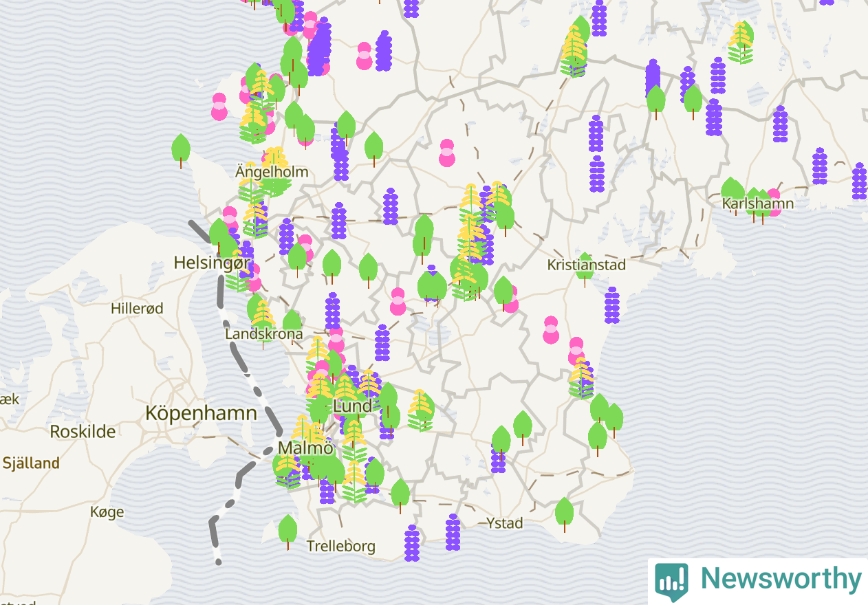Click the green tree marker south of Lund nearest Ystad road
Viewport: 868px width, 605px height.
pos(400,496)
